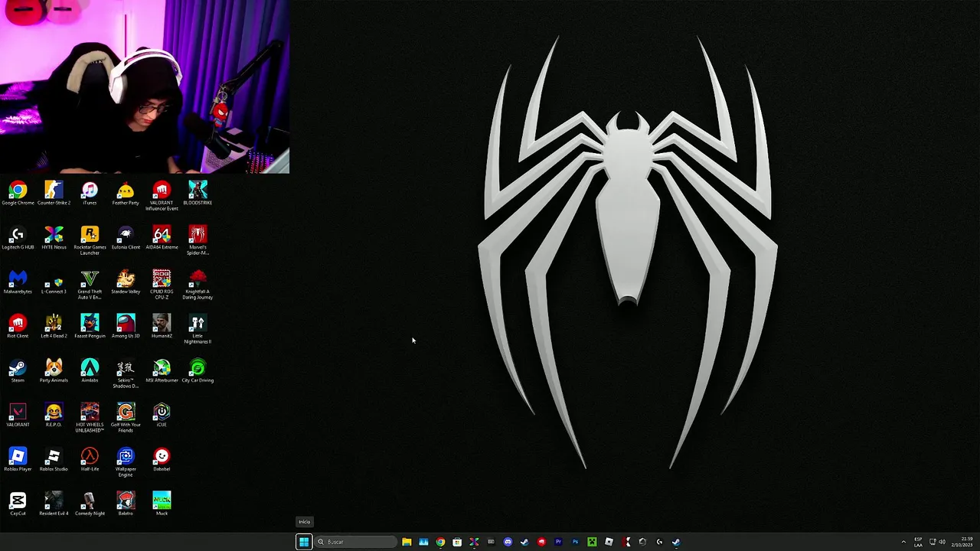Open Microsoft Store from the taskbar
This screenshot has height=551, width=980.
[457, 542]
